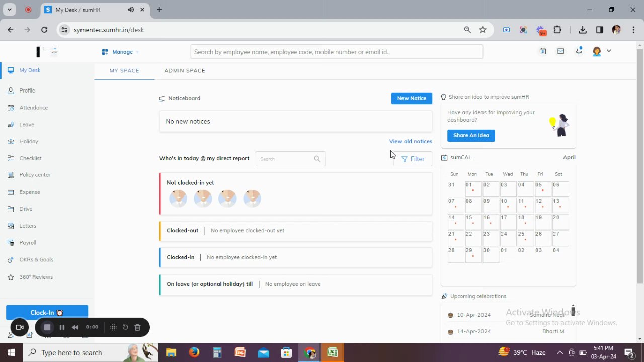The image size is (644, 362).
Task: Open Chrome tab search dropdown
Action: (x=9, y=10)
